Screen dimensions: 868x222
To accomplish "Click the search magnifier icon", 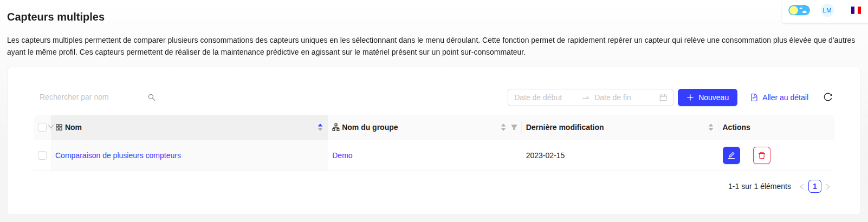I will click(x=152, y=97).
